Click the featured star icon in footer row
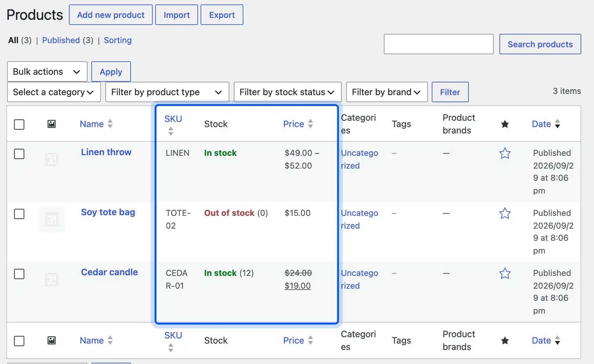The image size is (594, 364). tap(505, 341)
